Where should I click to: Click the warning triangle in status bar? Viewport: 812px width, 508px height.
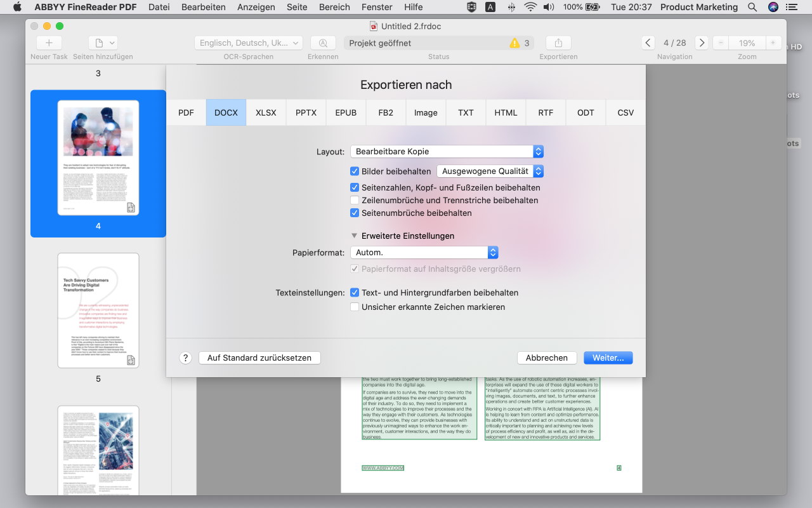tap(514, 43)
